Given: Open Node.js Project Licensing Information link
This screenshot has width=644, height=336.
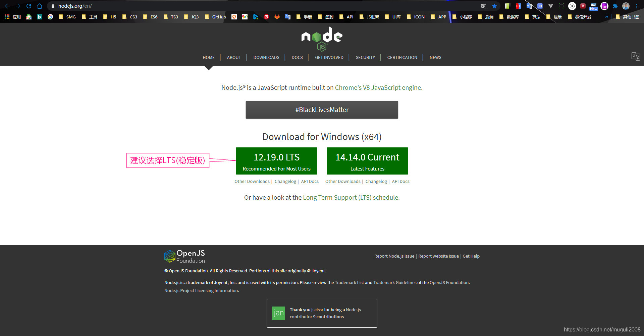Looking at the screenshot, I should click(201, 291).
